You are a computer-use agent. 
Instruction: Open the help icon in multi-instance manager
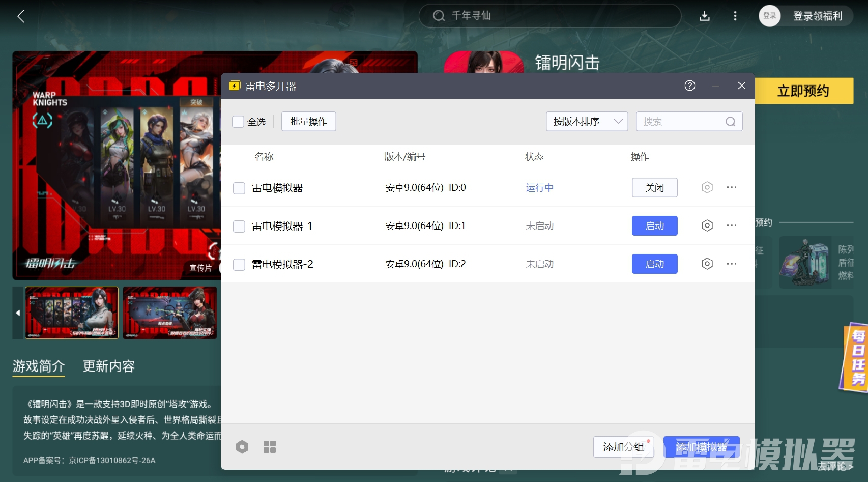689,86
